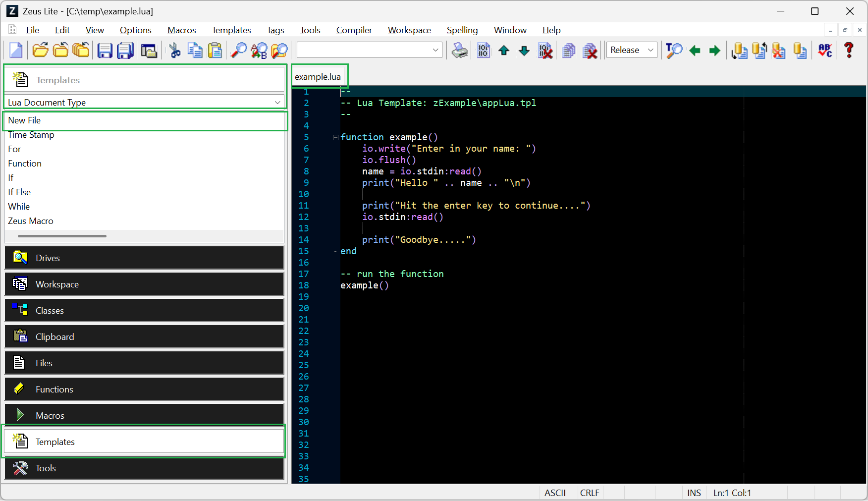868x501 pixels.
Task: Select the Time Stamp template
Action: [145, 135]
